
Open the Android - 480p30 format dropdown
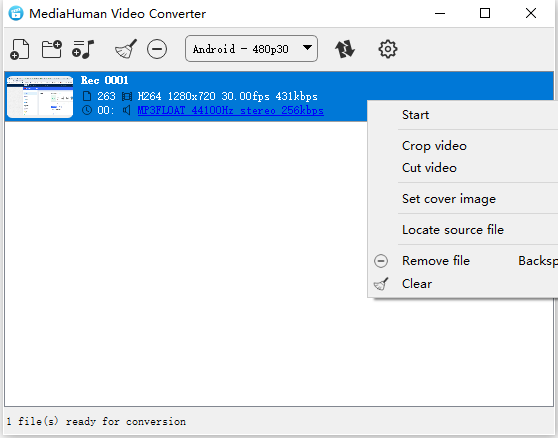tap(251, 48)
